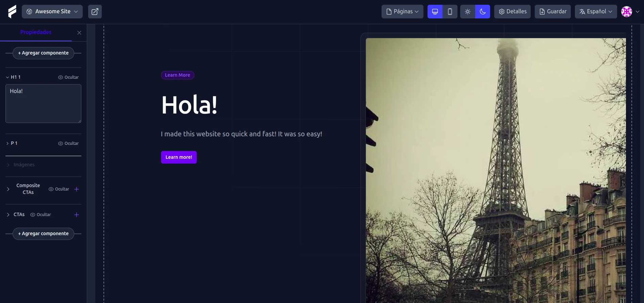Click the user avatar icon
The image size is (644, 303).
tap(627, 12)
